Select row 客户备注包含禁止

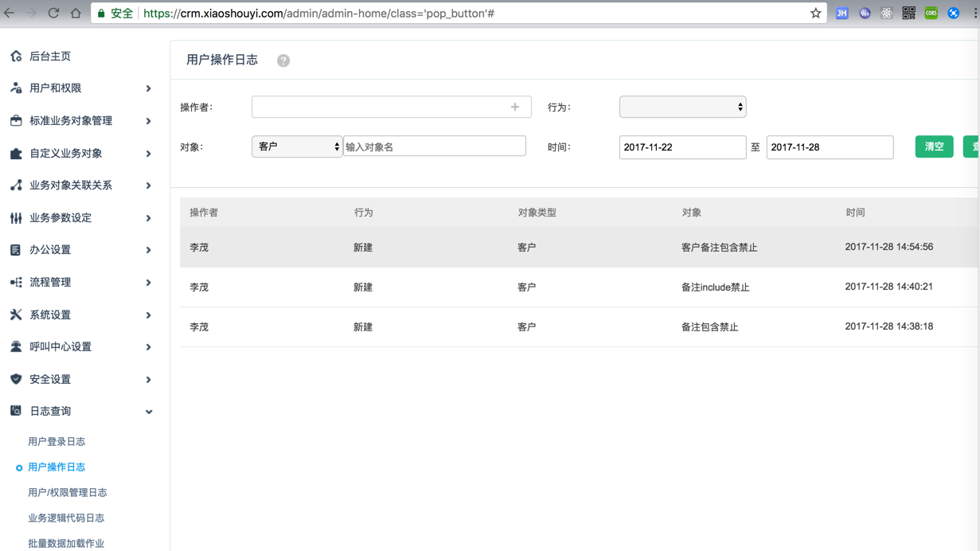click(x=580, y=248)
